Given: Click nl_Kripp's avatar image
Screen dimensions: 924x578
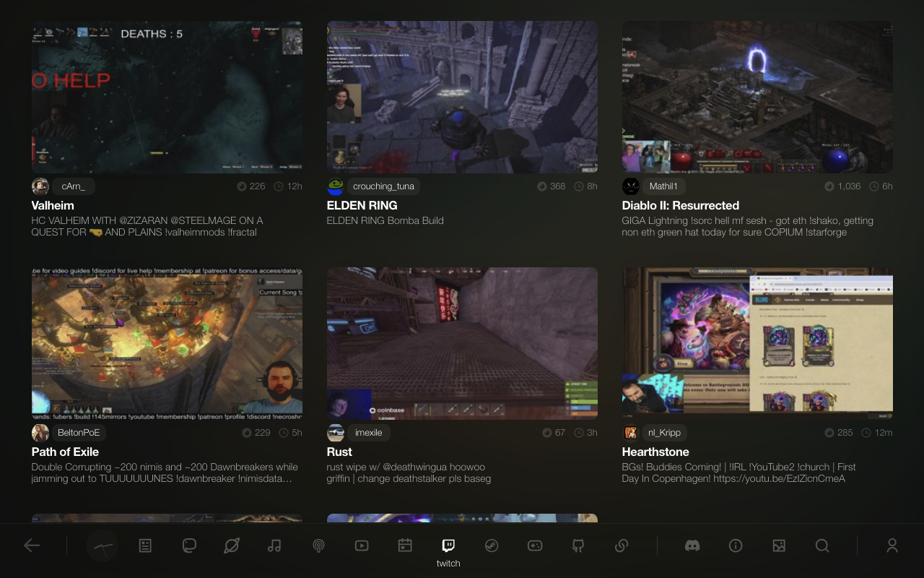Looking at the screenshot, I should pos(631,433).
